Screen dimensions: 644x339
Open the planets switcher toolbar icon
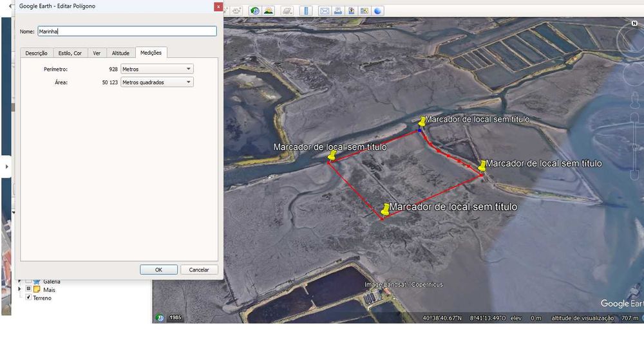point(287,11)
